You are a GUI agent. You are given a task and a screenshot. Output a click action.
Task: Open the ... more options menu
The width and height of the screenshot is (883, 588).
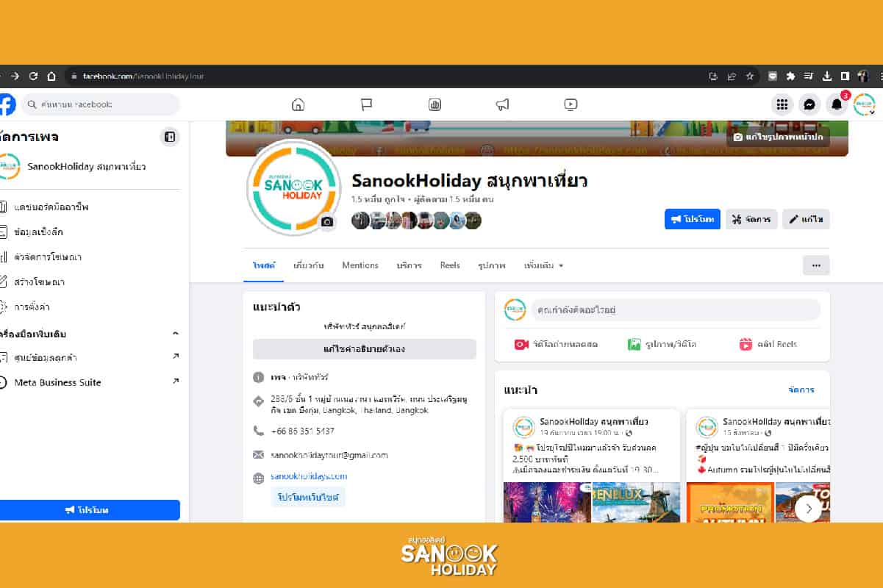816,265
